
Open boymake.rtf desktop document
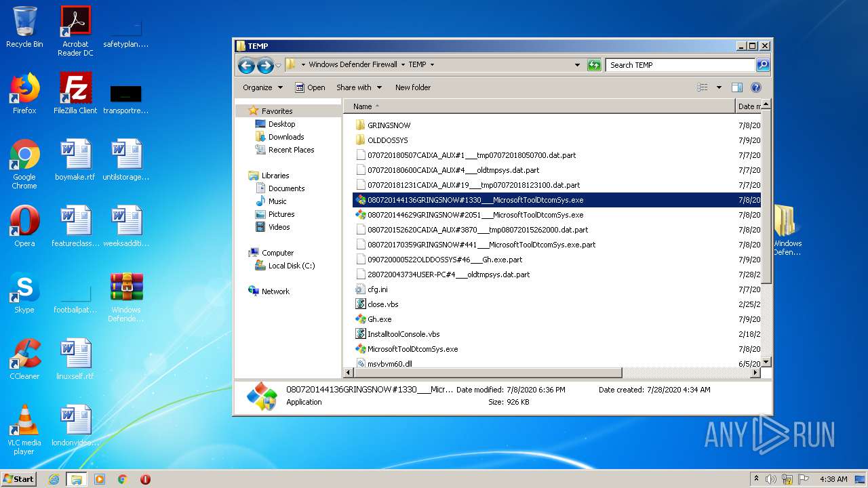pyautogui.click(x=75, y=160)
